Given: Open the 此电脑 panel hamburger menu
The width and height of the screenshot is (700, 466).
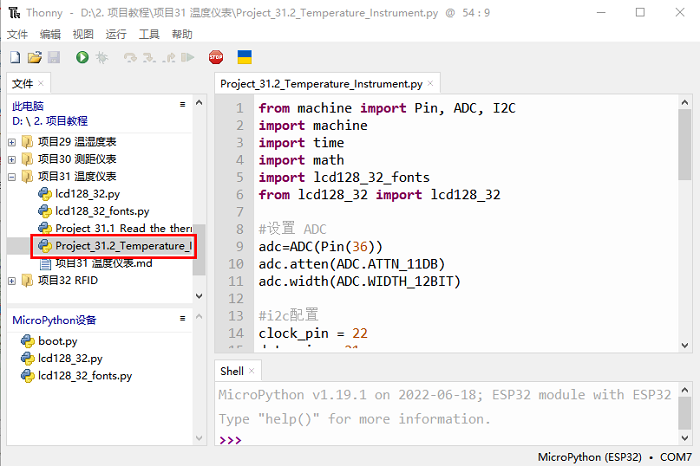Looking at the screenshot, I should tap(182, 104).
